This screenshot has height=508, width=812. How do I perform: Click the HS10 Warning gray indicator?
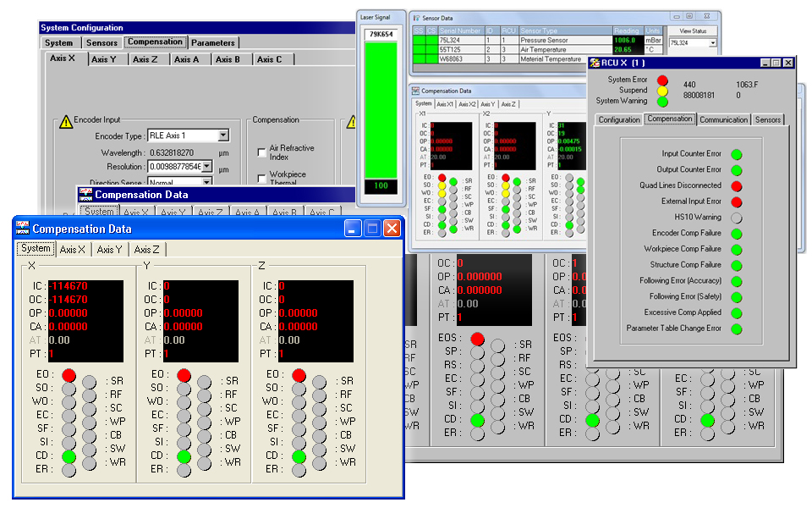(x=737, y=218)
